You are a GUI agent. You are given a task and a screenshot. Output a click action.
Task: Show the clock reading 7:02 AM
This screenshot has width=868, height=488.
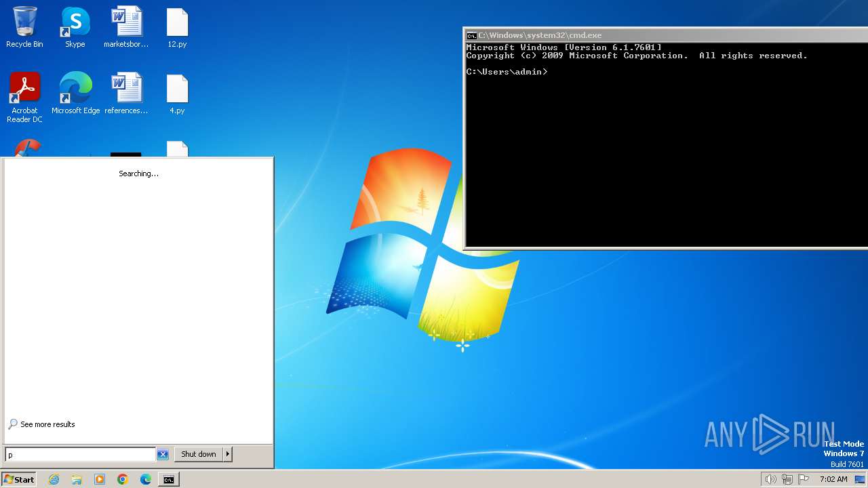(833, 479)
